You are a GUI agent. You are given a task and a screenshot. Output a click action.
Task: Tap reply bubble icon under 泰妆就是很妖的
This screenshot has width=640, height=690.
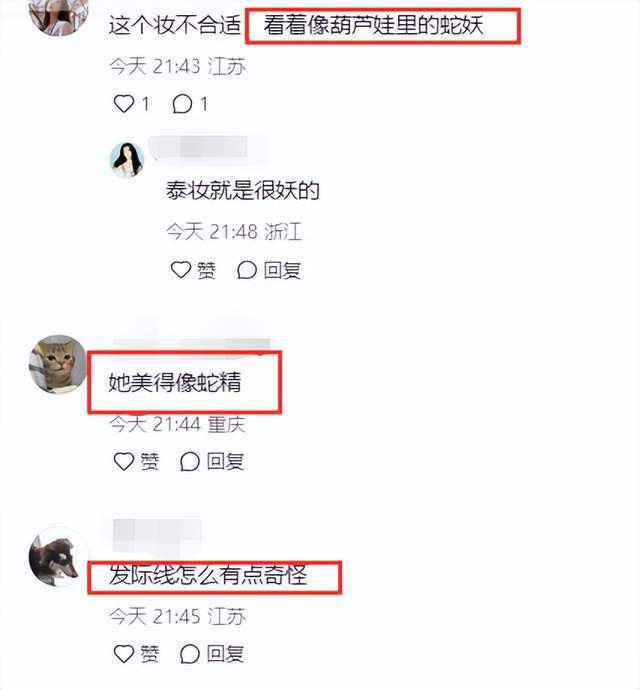click(x=246, y=270)
